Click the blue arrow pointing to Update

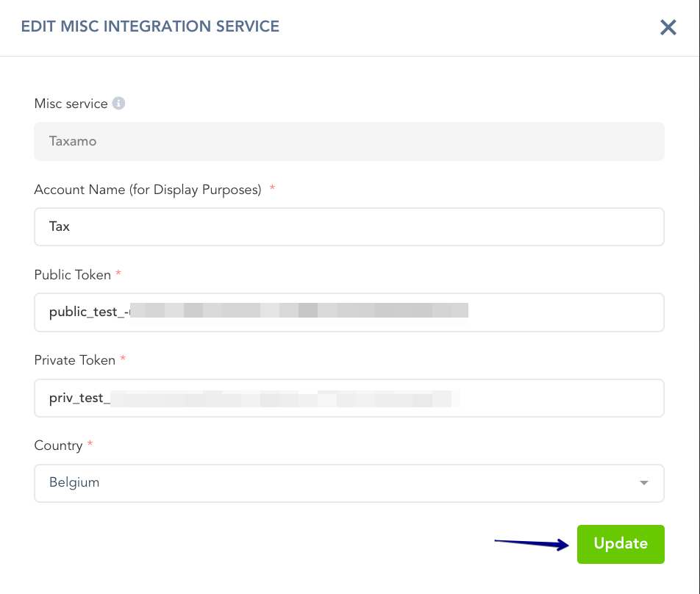(532, 544)
